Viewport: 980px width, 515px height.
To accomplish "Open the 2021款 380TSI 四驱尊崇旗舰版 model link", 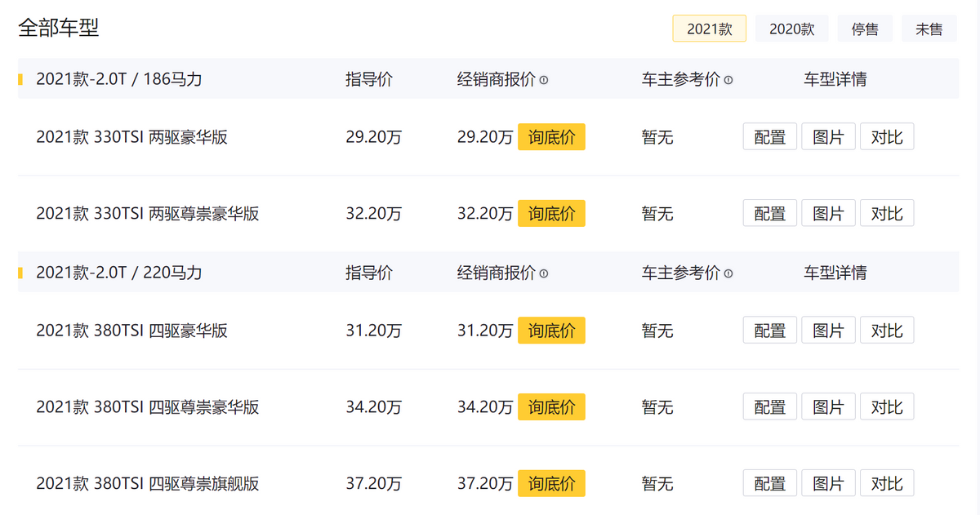I will pyautogui.click(x=147, y=483).
